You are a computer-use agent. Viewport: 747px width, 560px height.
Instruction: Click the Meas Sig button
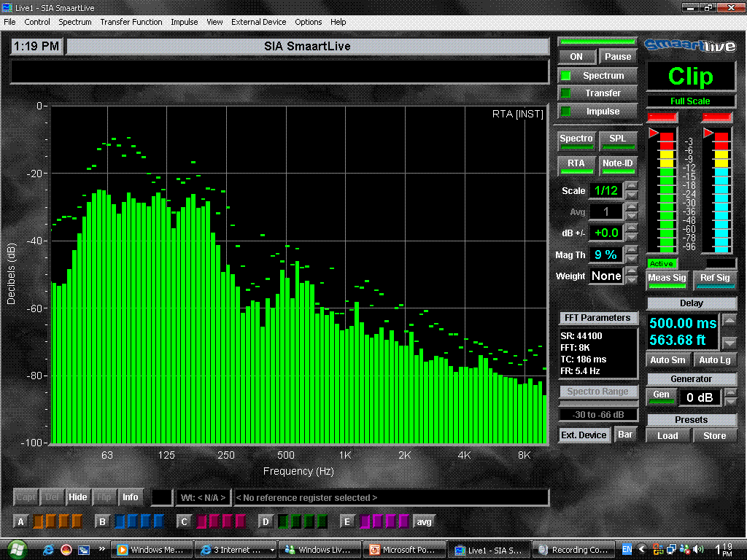click(x=667, y=279)
